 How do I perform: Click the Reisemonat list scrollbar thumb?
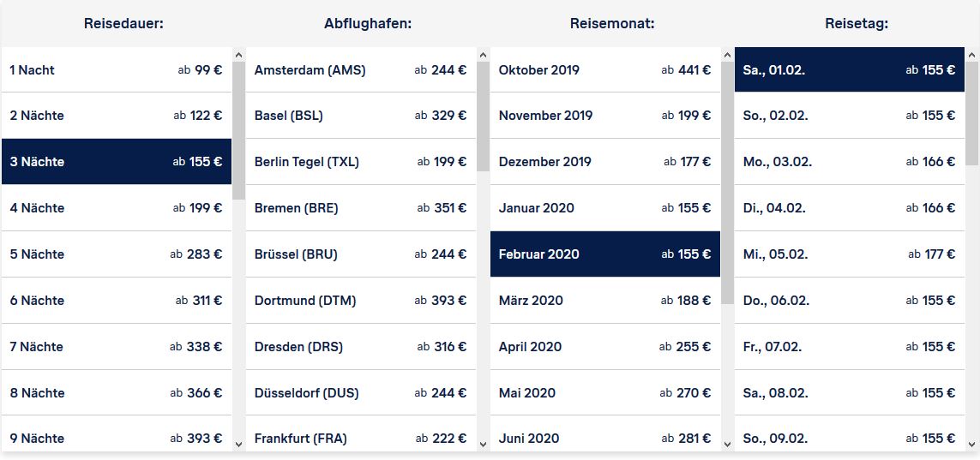pos(727,182)
